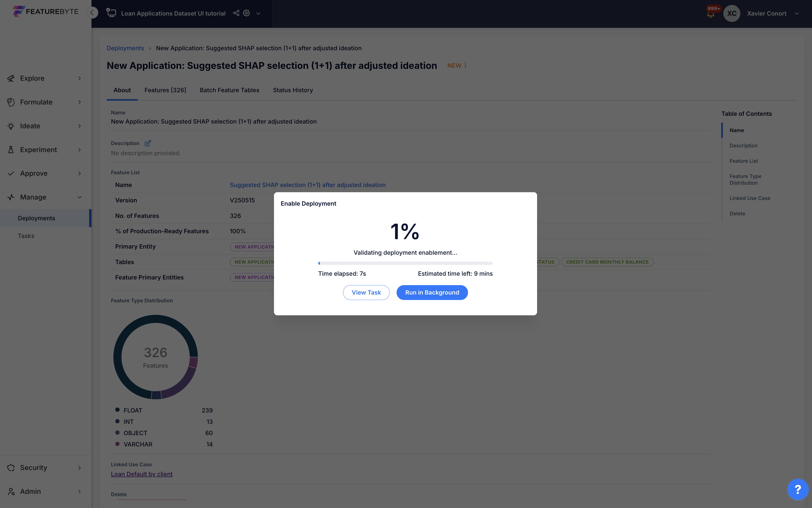Open the help question mark button
Image resolution: width=812 pixels, height=508 pixels.
point(798,489)
